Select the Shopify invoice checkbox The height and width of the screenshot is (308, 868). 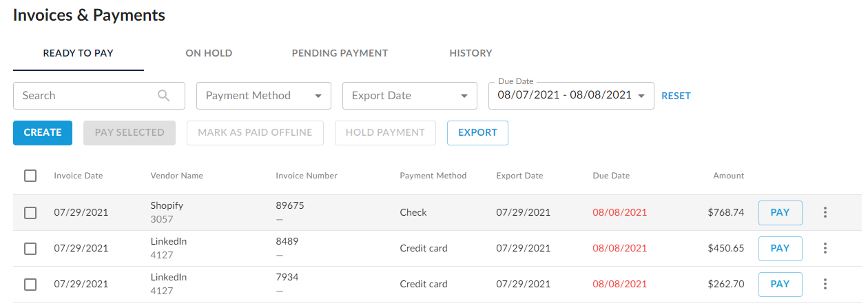(30, 212)
